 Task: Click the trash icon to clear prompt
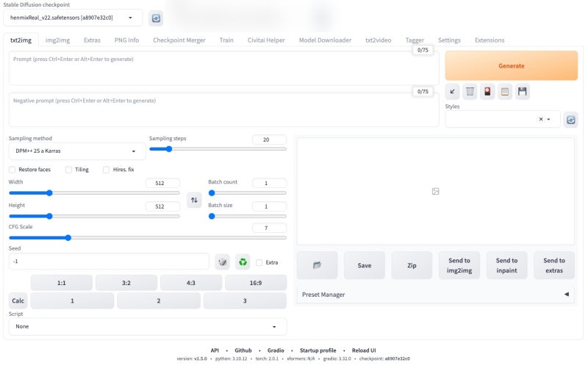(470, 91)
